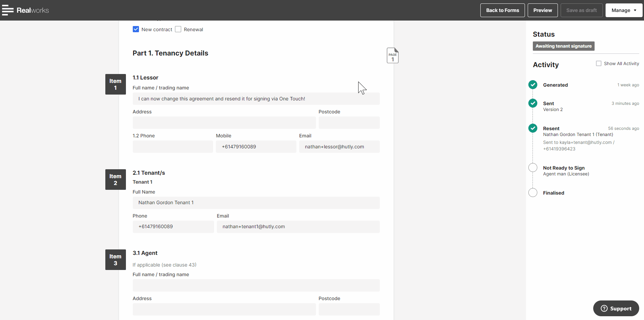Open the hamburger menu icon
Viewport: 644px width, 320px height.
[8, 10]
